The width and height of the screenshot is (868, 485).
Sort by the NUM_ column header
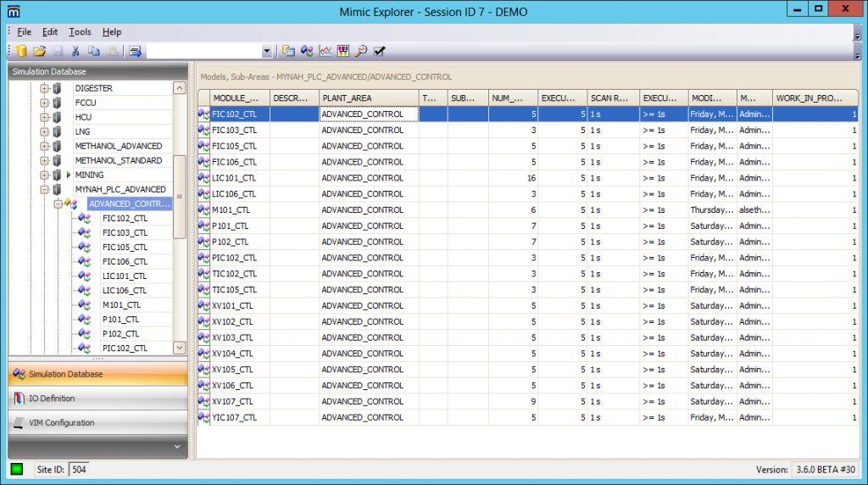[x=513, y=98]
